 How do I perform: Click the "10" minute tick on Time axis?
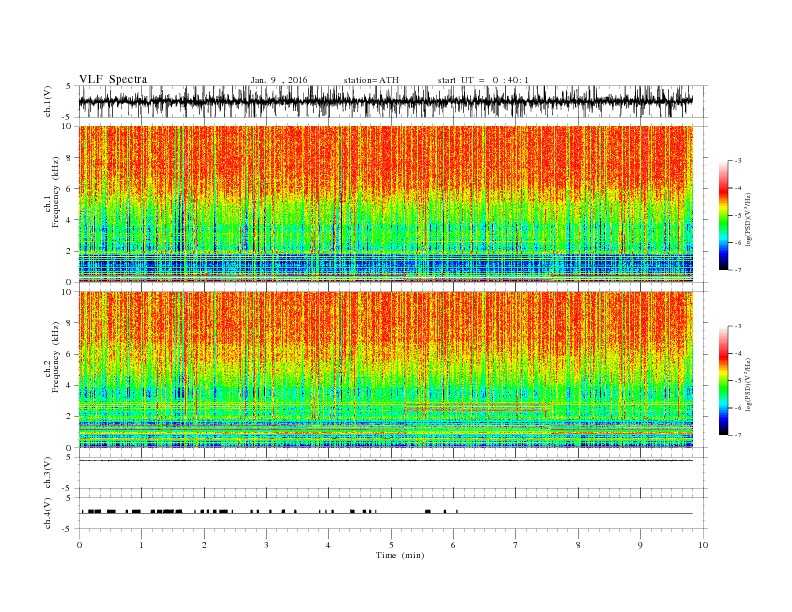point(703,545)
